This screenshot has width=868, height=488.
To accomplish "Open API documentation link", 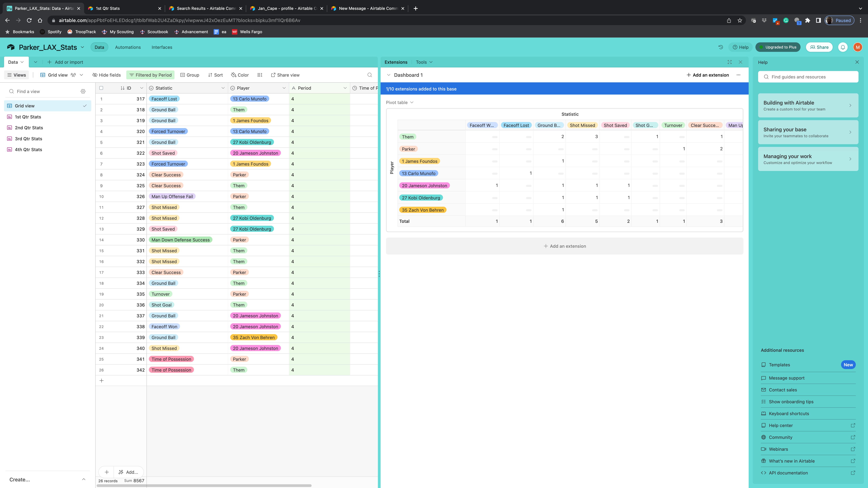I will tap(808, 473).
